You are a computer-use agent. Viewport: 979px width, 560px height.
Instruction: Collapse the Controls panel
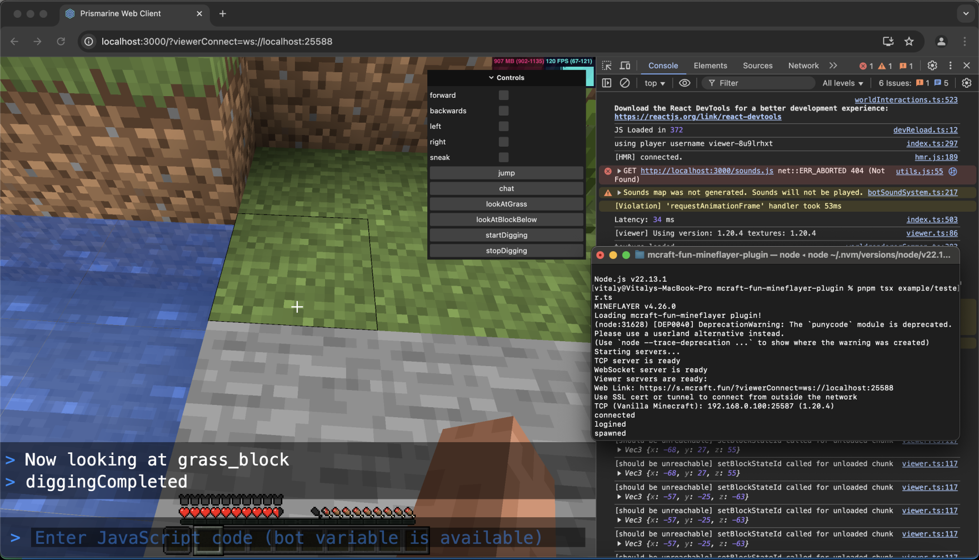(506, 78)
